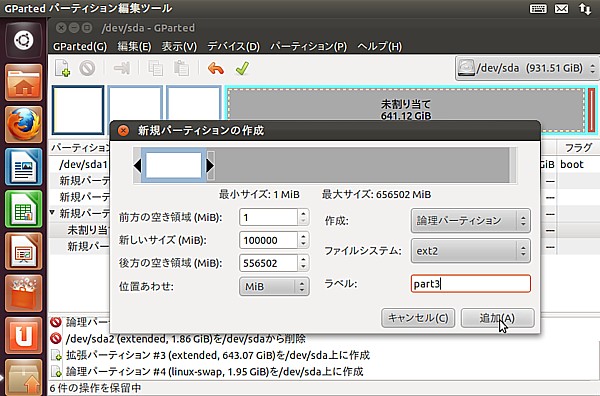
Task: Open the 作成 partition type dropdown
Action: tap(471, 221)
